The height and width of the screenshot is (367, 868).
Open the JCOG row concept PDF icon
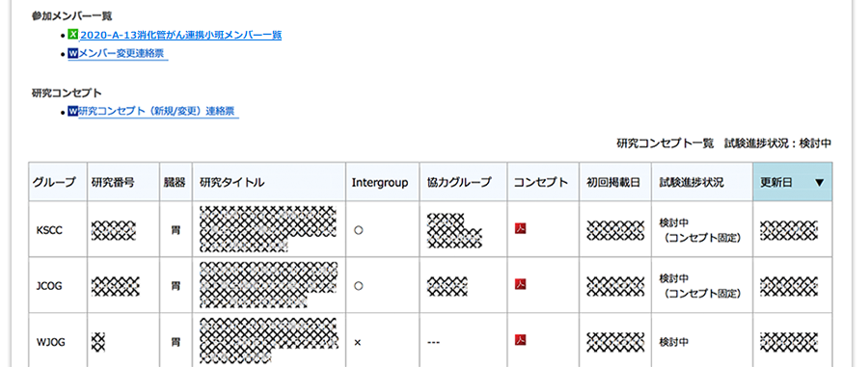520,284
